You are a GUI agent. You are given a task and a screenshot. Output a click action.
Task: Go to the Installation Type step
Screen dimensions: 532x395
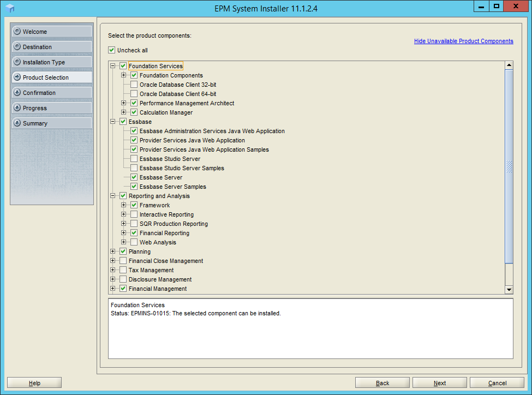(52, 62)
